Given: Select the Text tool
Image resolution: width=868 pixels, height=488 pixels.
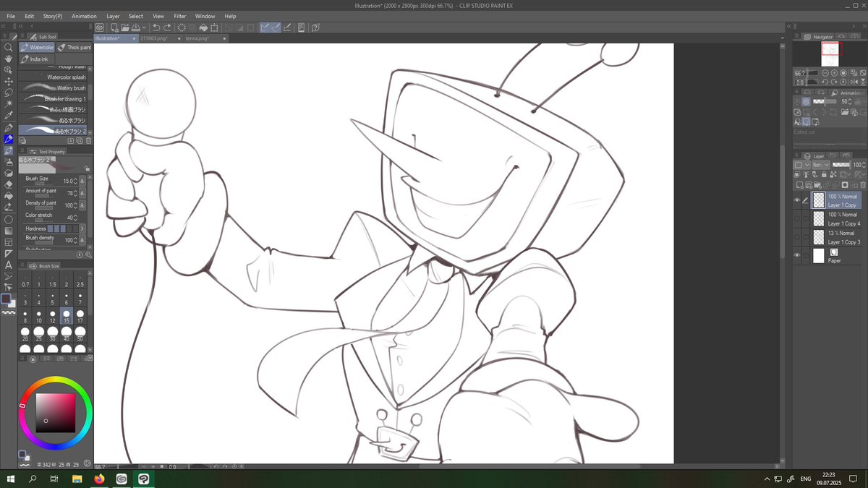Looking at the screenshot, I should (9, 265).
